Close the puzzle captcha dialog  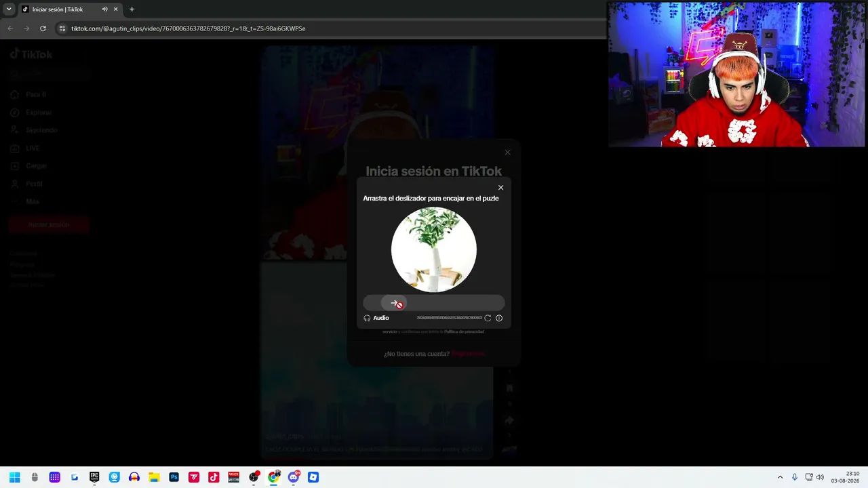(501, 188)
